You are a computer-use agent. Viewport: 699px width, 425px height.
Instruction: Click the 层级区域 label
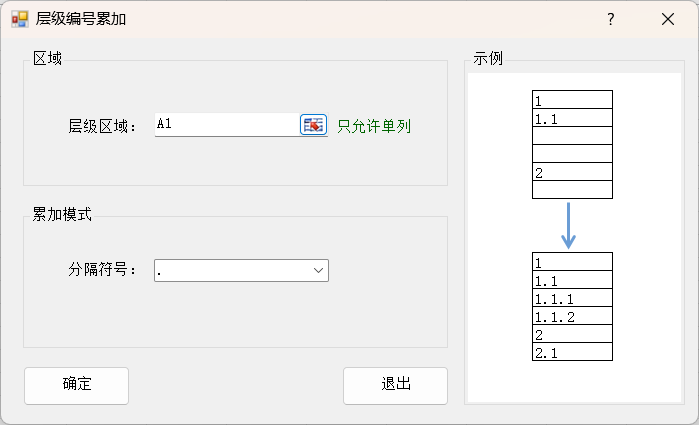click(102, 127)
